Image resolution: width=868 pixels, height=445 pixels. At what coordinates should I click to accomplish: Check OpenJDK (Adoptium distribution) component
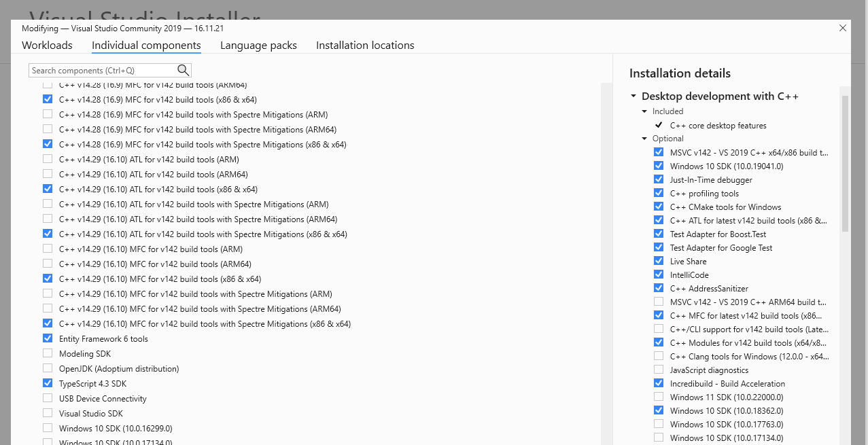point(48,369)
